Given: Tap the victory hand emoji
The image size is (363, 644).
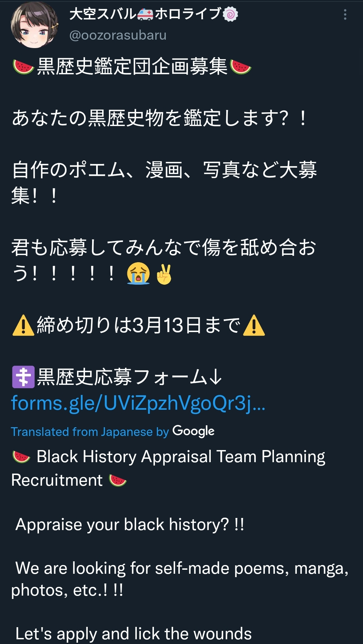Looking at the screenshot, I should [164, 274].
